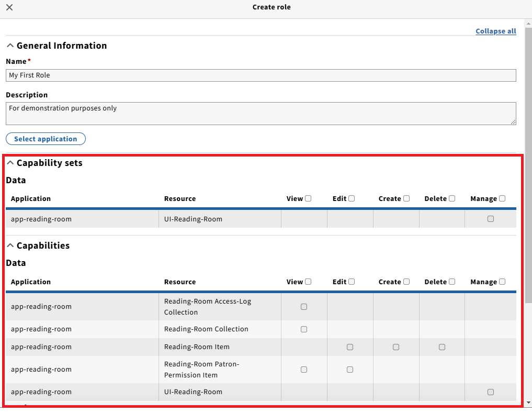
Task: Click the scroll down arrow on scrollbar
Action: click(x=528, y=403)
